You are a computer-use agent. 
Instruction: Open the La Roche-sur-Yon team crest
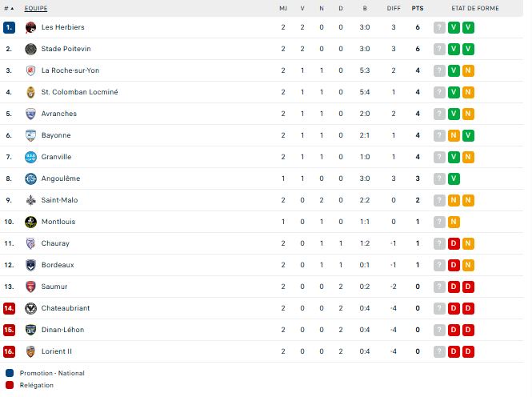[30, 70]
